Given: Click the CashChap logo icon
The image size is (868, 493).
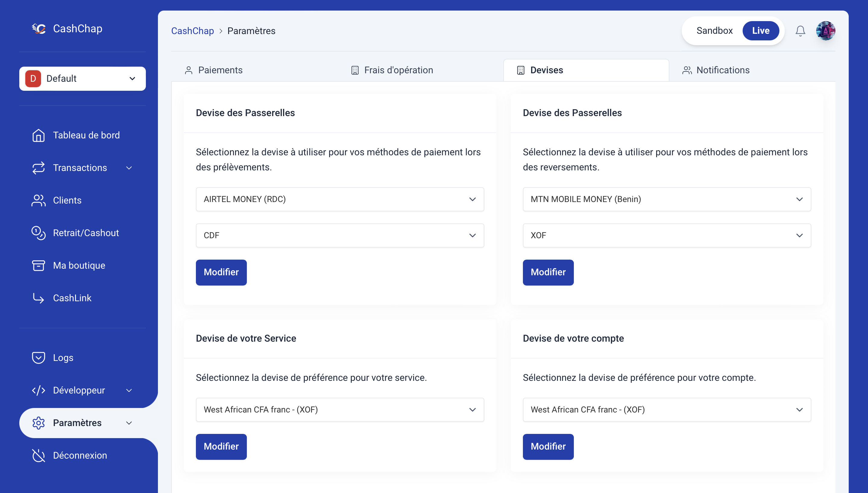Looking at the screenshot, I should pyautogui.click(x=38, y=28).
